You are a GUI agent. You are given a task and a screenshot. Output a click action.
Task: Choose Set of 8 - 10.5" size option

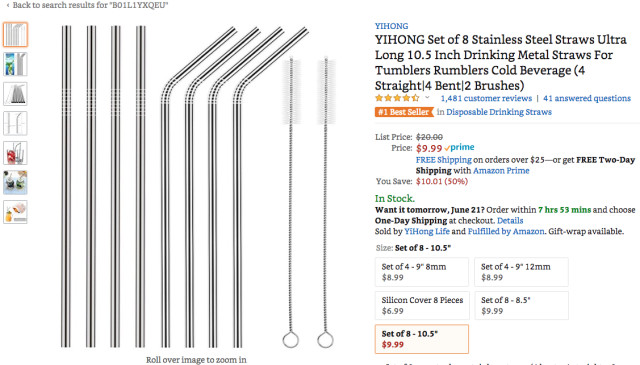[x=422, y=339]
